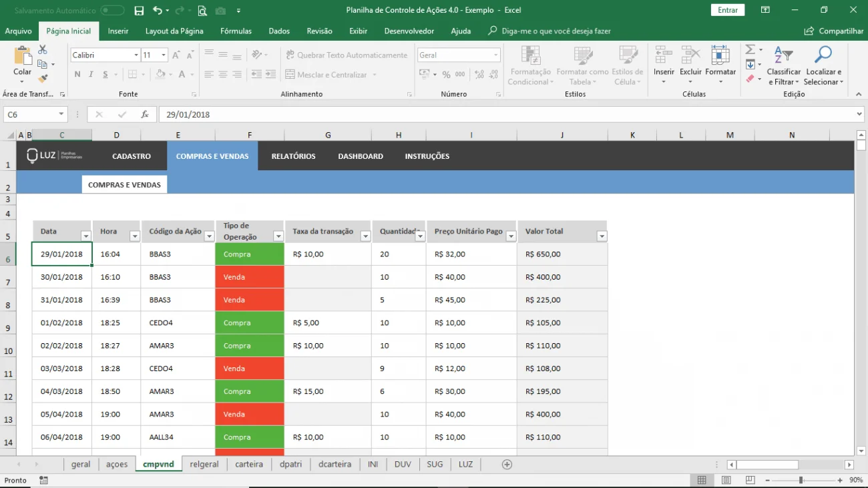The width and height of the screenshot is (868, 488).
Task: Click the zoom in plus button
Action: tap(839, 480)
